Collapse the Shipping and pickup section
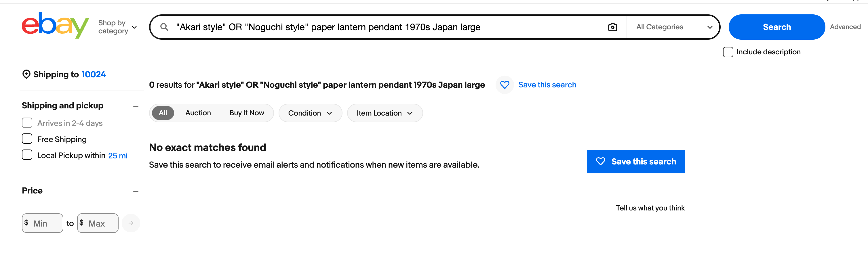The image size is (868, 253). coord(136,106)
